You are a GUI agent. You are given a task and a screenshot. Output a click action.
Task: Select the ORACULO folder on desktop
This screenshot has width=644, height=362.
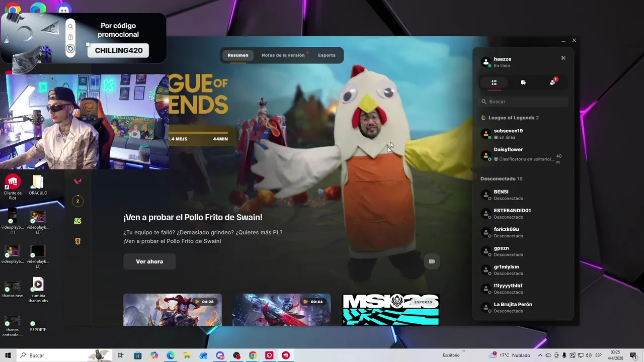[x=38, y=185]
